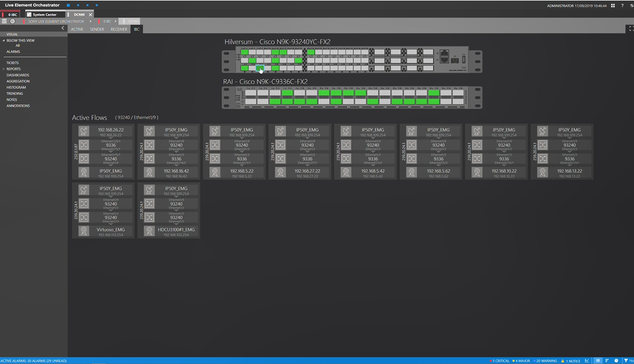Open the alarm trend chart icon
Image resolution: width=634 pixels, height=364 pixels.
[x=587, y=361]
